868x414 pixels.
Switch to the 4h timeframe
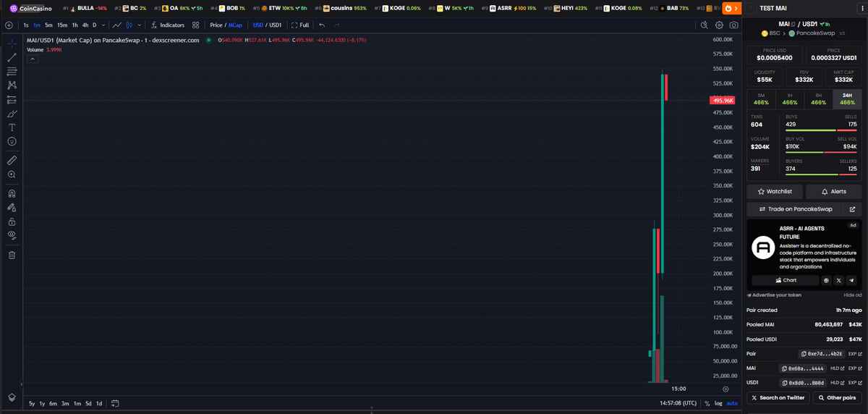click(x=85, y=25)
